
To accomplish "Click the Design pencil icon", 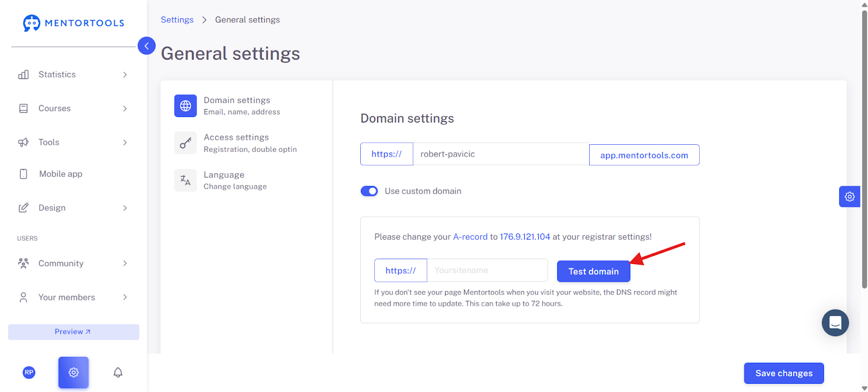I will [x=23, y=208].
